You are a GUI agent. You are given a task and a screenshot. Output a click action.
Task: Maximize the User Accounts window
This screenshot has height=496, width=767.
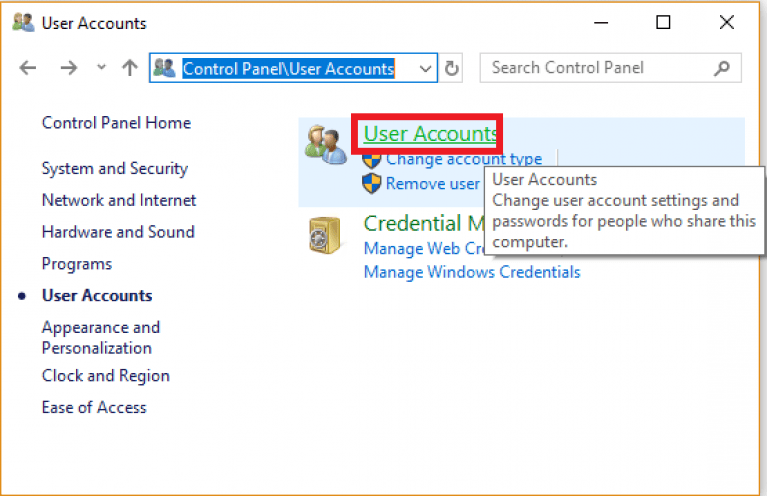pyautogui.click(x=663, y=23)
